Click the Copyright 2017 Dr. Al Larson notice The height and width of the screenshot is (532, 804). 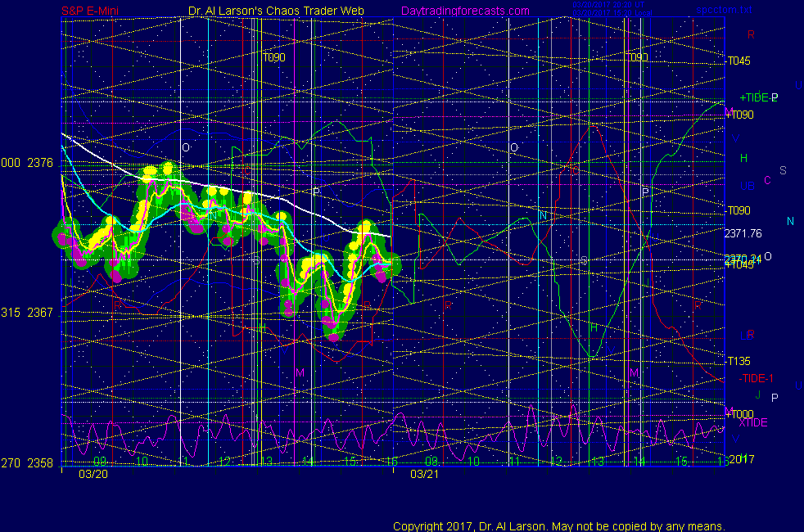559,525
